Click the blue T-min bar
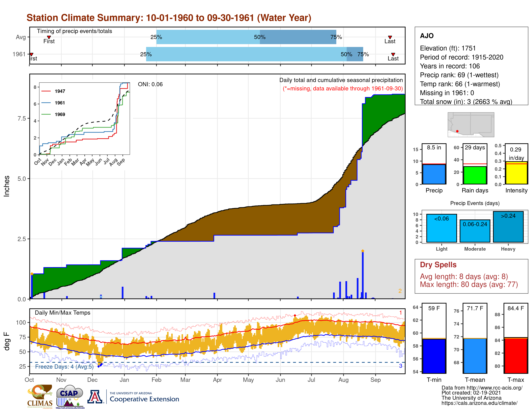The height and width of the screenshot is (411, 532). 434,356
